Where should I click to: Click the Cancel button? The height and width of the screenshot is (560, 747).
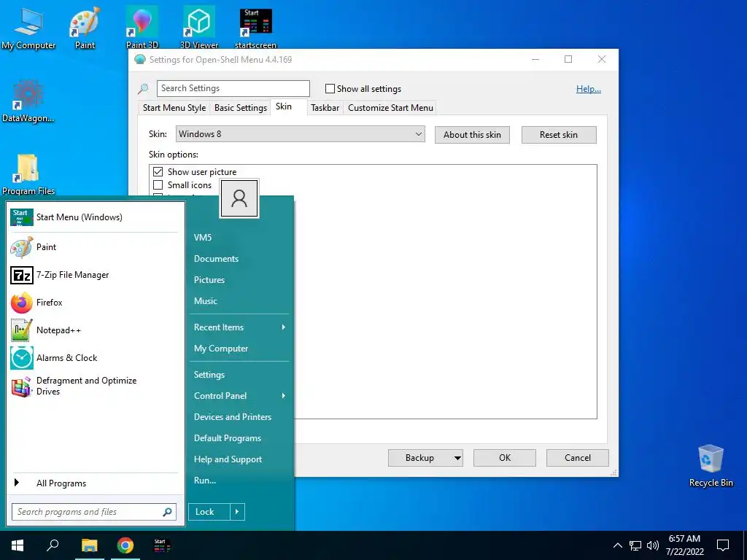click(x=578, y=458)
